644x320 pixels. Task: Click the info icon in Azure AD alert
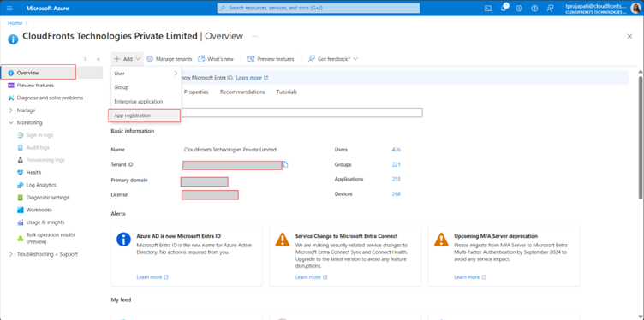[x=123, y=239]
